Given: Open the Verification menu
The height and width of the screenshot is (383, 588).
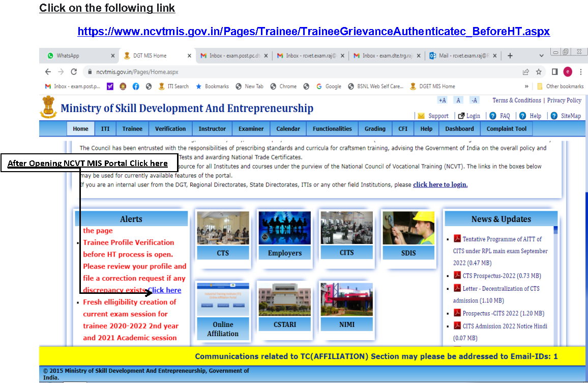Looking at the screenshot, I should pyautogui.click(x=170, y=129).
